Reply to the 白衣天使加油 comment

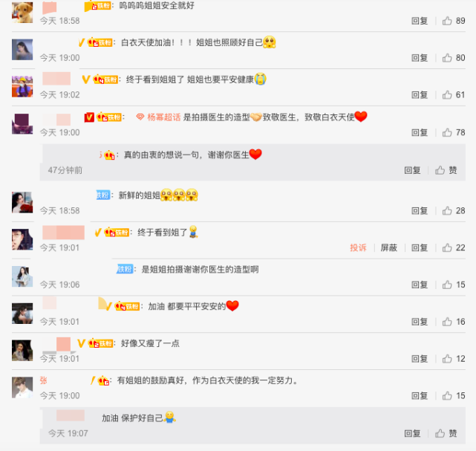tap(420, 58)
